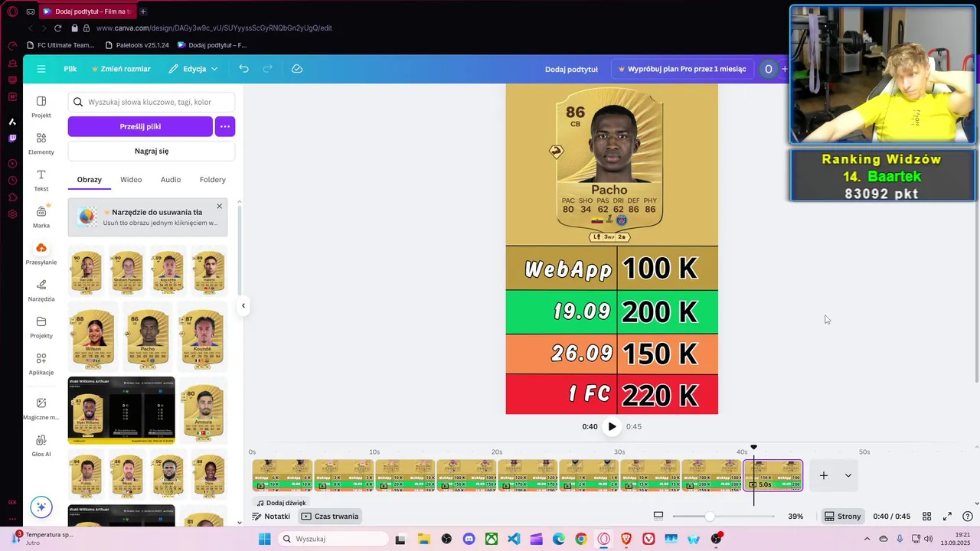Select the Pacho card in uploads
The height and width of the screenshot is (551, 980).
pos(148,337)
